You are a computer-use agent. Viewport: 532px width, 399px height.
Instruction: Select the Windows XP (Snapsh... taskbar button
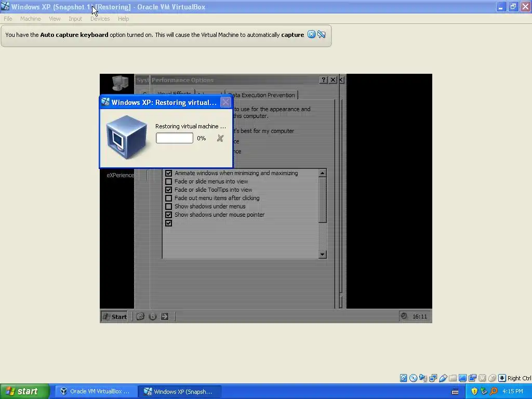pos(179,391)
